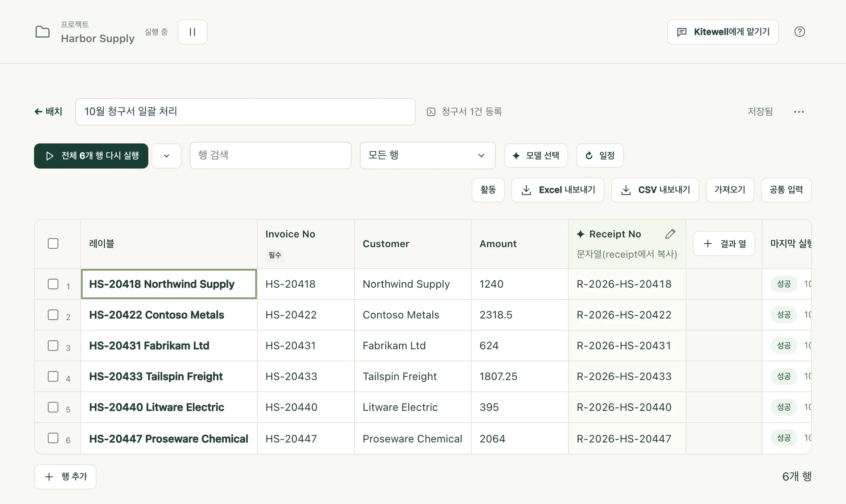Add a new row with 행 추가
This screenshot has height=504, width=846.
click(x=65, y=477)
